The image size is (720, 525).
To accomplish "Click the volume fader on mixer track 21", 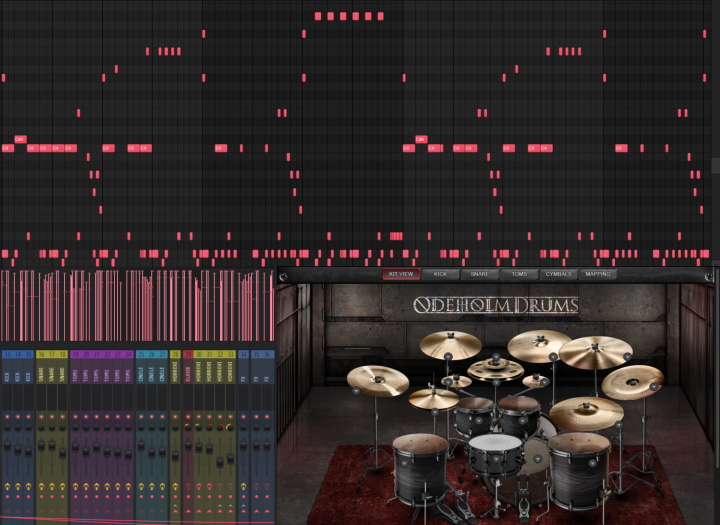I will pyautogui.click(x=96, y=446).
